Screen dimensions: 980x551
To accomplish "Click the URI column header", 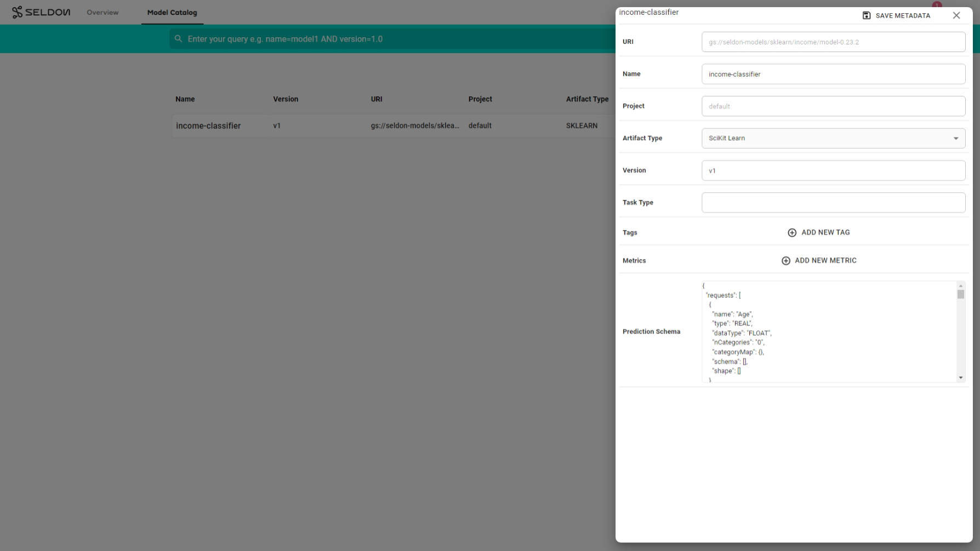I will (x=377, y=99).
